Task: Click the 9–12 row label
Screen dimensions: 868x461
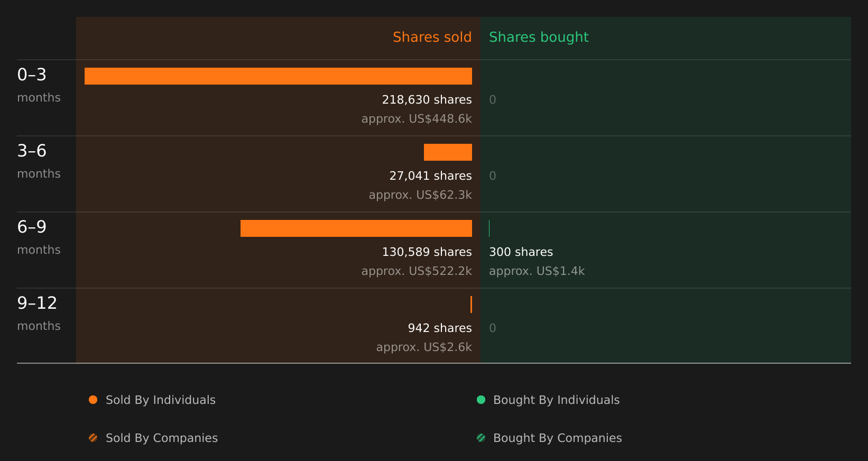Action: coord(37,303)
